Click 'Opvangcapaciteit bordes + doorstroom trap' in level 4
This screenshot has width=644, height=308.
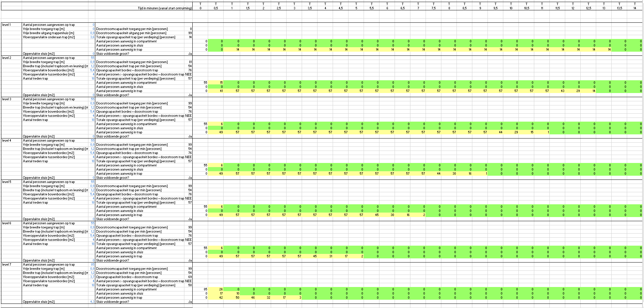point(127,153)
